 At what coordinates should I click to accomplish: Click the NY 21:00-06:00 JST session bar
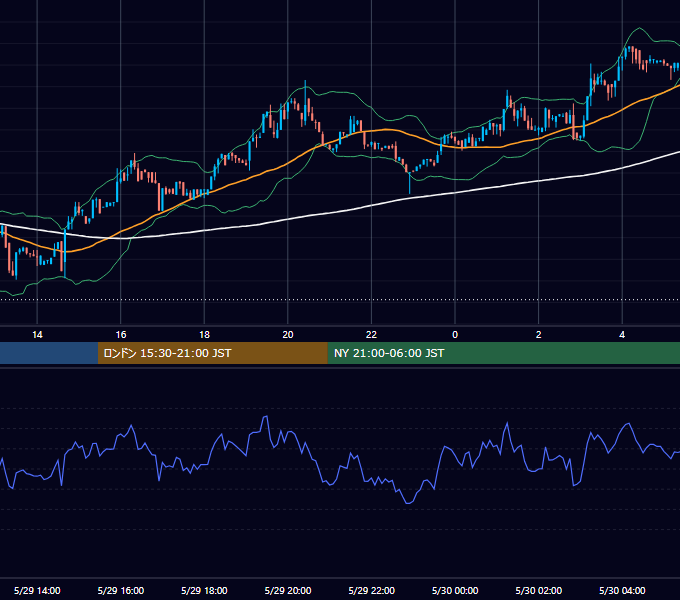point(503,353)
